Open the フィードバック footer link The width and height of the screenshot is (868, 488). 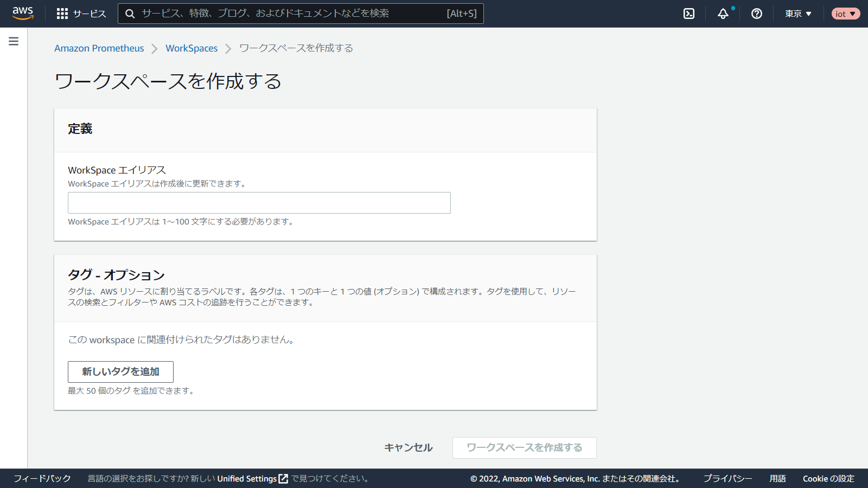(x=42, y=479)
